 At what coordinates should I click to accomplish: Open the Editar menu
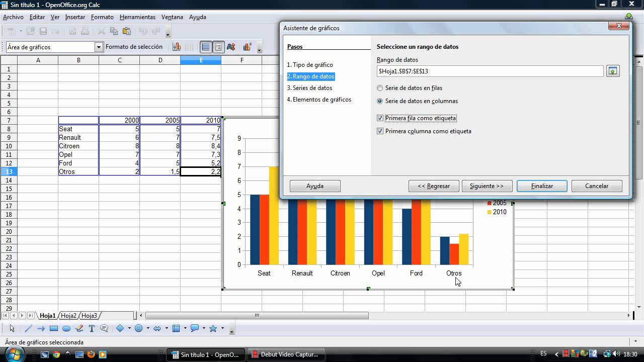(x=37, y=17)
